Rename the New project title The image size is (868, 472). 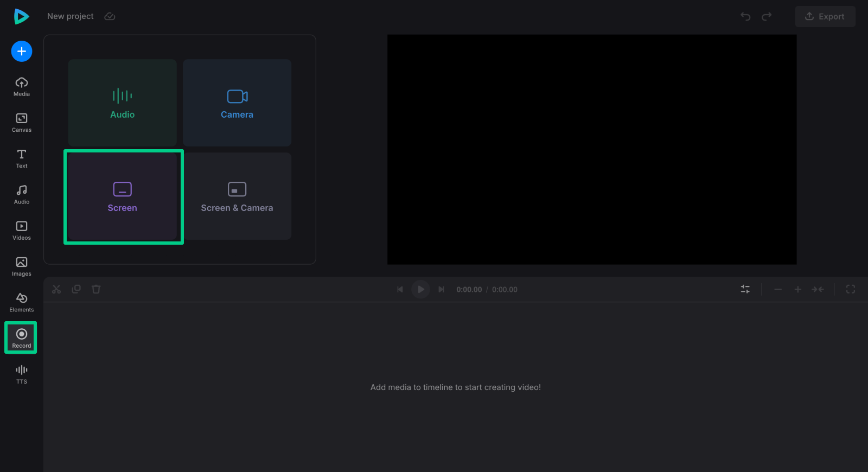(71, 16)
